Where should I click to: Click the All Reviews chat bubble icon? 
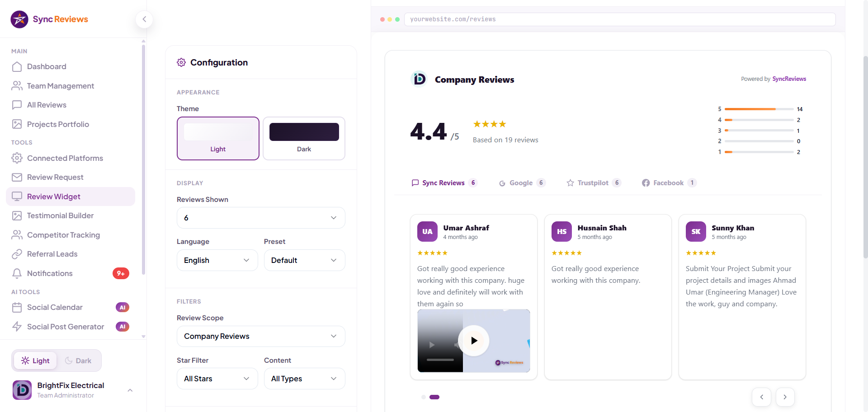17,105
